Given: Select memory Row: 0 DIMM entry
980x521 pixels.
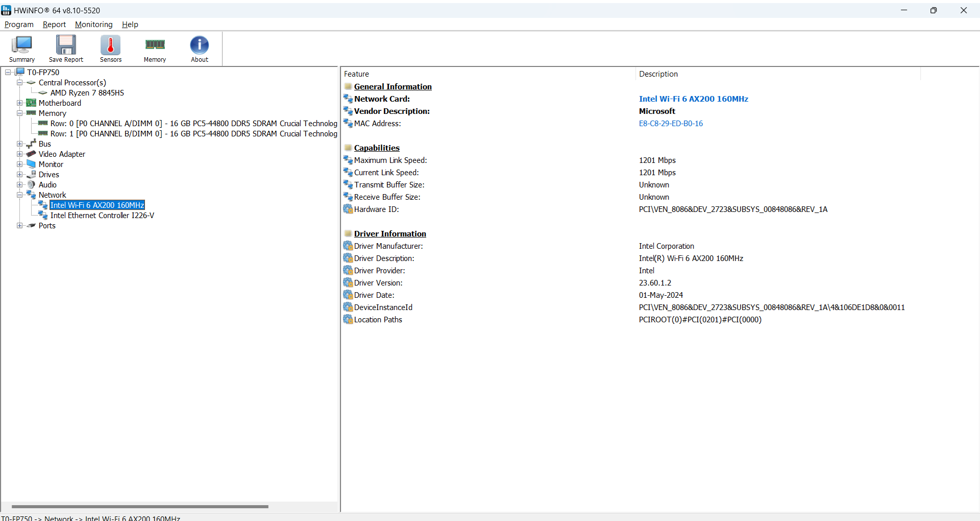Looking at the screenshot, I should pos(193,123).
